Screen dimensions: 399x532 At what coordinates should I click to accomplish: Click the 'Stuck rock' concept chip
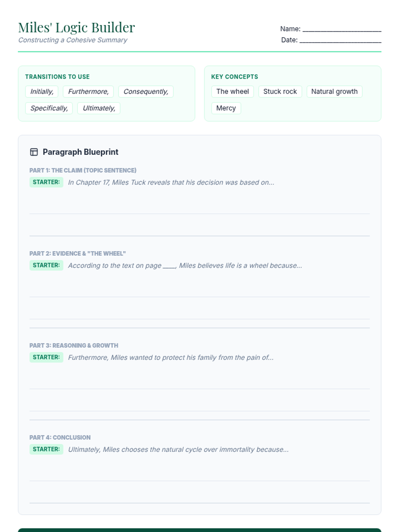(x=280, y=91)
